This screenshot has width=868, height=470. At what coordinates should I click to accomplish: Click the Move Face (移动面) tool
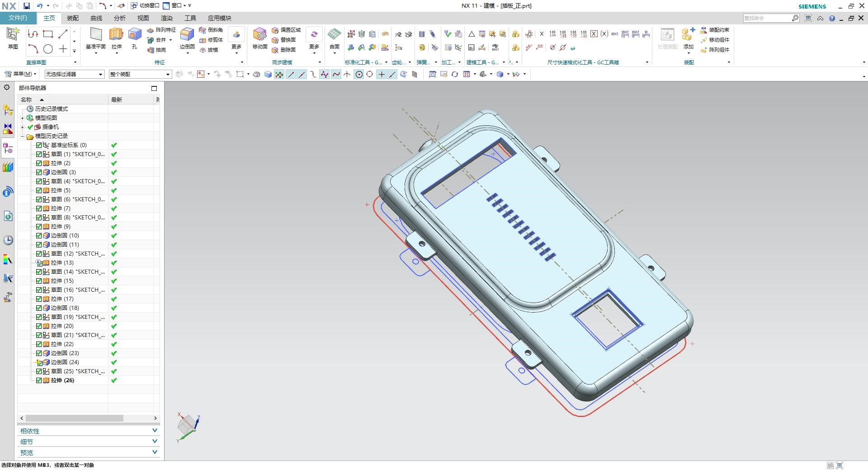point(260,39)
